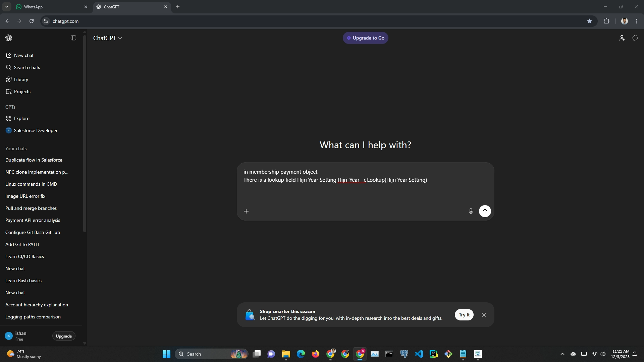Open the temporary chat icon top right
Viewport: 644px width, 362px height.
pos(635,38)
